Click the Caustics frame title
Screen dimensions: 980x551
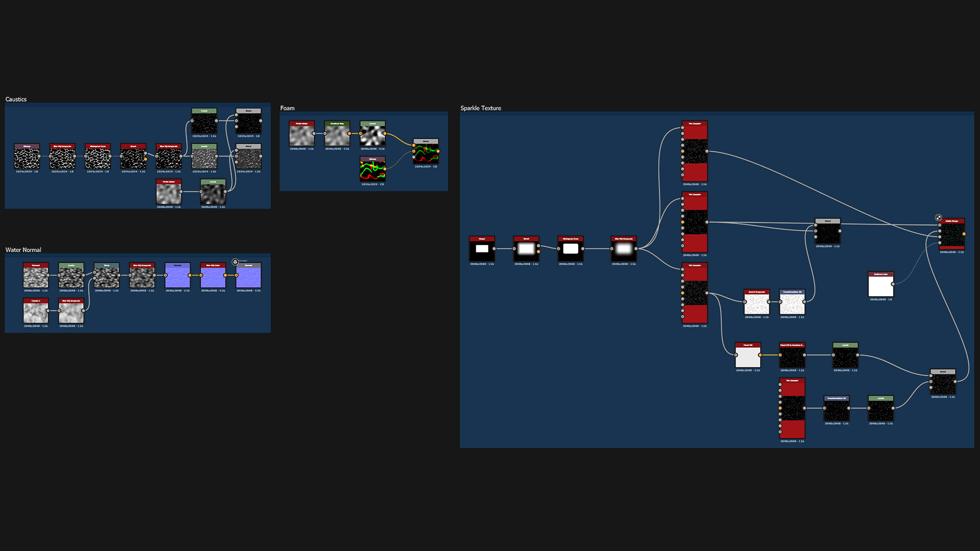coord(16,99)
